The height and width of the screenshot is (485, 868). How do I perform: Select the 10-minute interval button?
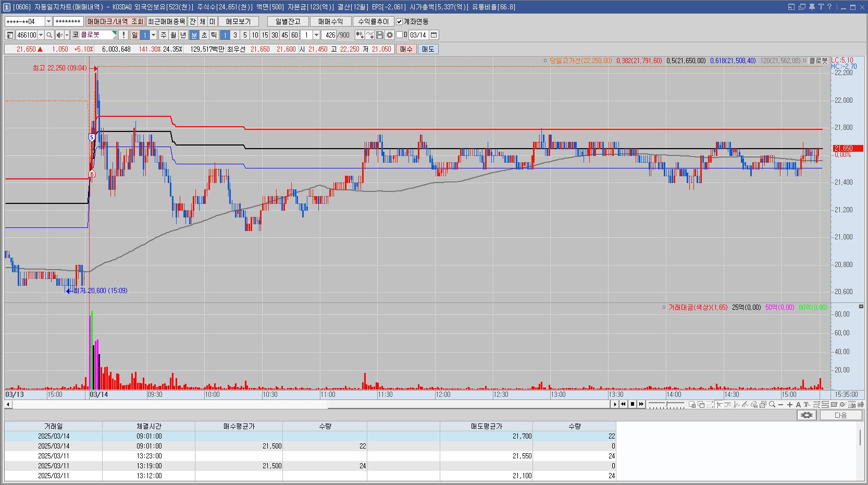(255, 35)
